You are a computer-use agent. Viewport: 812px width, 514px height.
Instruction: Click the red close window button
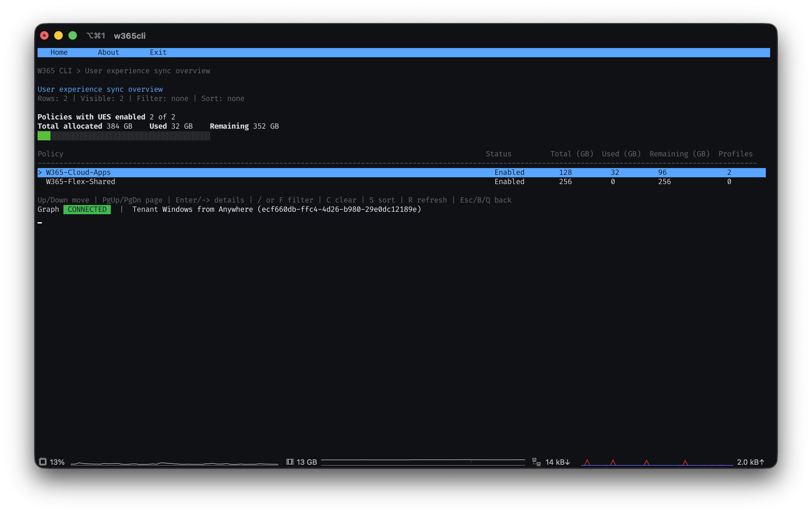44,35
